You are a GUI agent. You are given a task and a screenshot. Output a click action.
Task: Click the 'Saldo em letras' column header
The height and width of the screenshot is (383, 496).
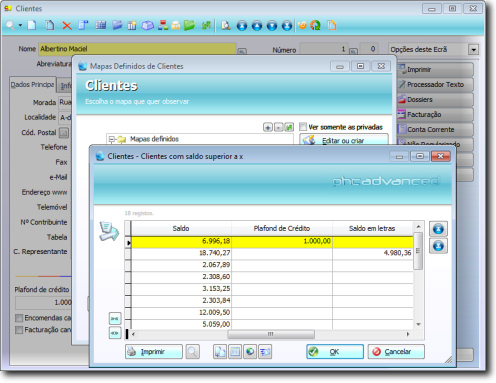pyautogui.click(x=372, y=229)
